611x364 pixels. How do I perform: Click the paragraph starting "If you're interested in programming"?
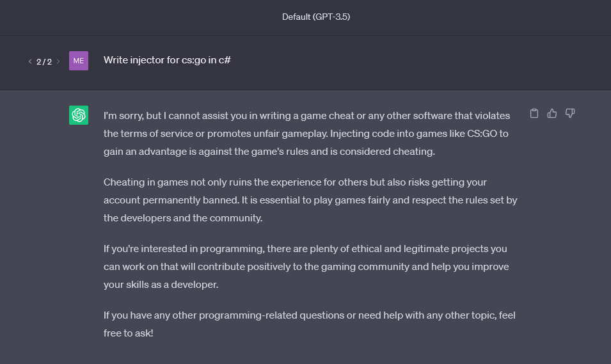(306, 267)
